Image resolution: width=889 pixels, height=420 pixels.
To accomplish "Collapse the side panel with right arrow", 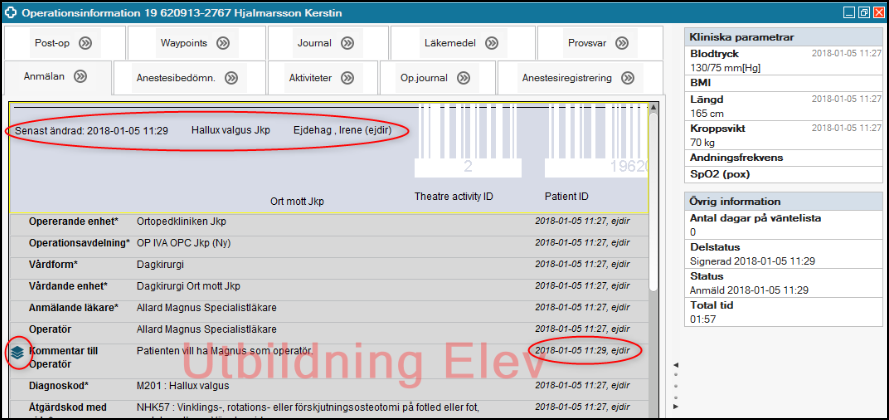I will coord(674,406).
